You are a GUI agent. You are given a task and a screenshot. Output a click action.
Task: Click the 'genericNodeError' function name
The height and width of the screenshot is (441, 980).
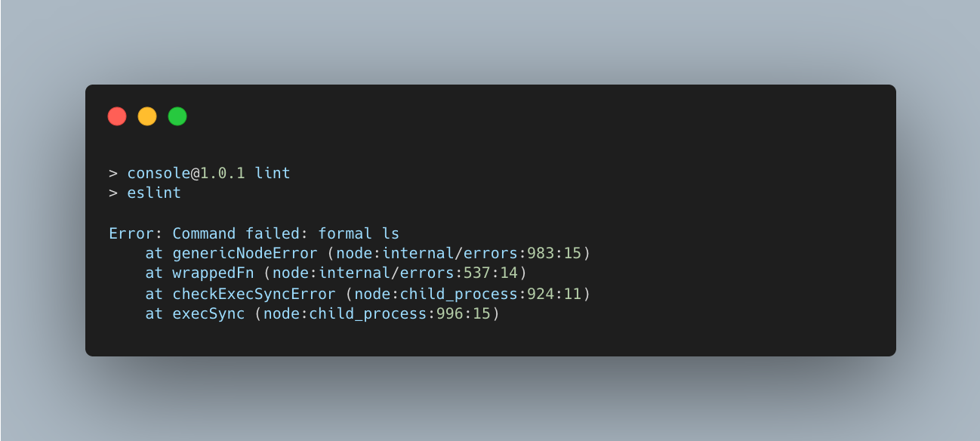[245, 252]
